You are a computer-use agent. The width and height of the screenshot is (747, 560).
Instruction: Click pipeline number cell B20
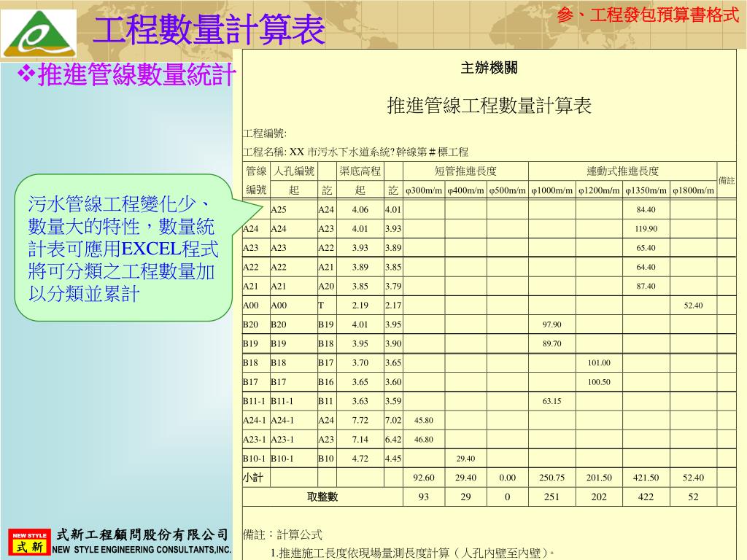pos(251,324)
